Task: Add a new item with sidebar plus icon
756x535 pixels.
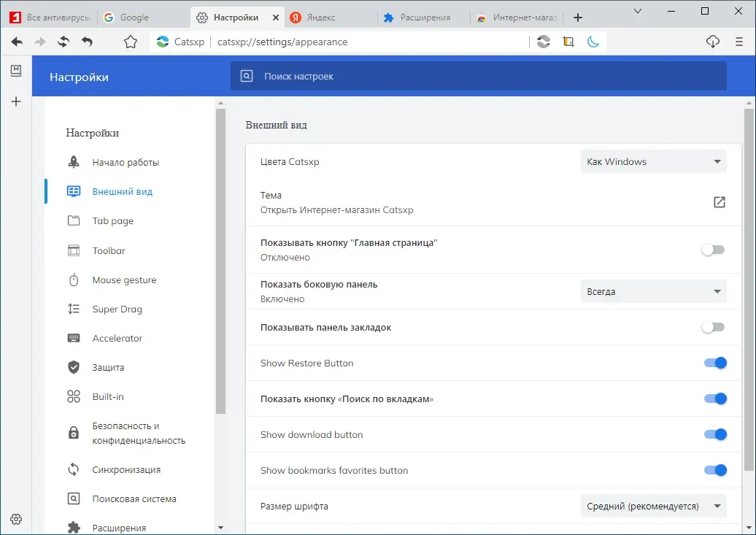Action: tap(16, 101)
